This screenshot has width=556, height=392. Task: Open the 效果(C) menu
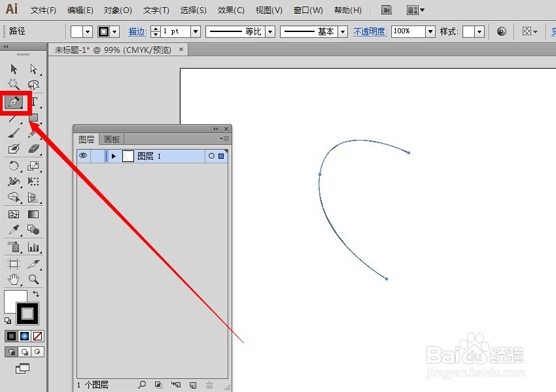(x=231, y=10)
